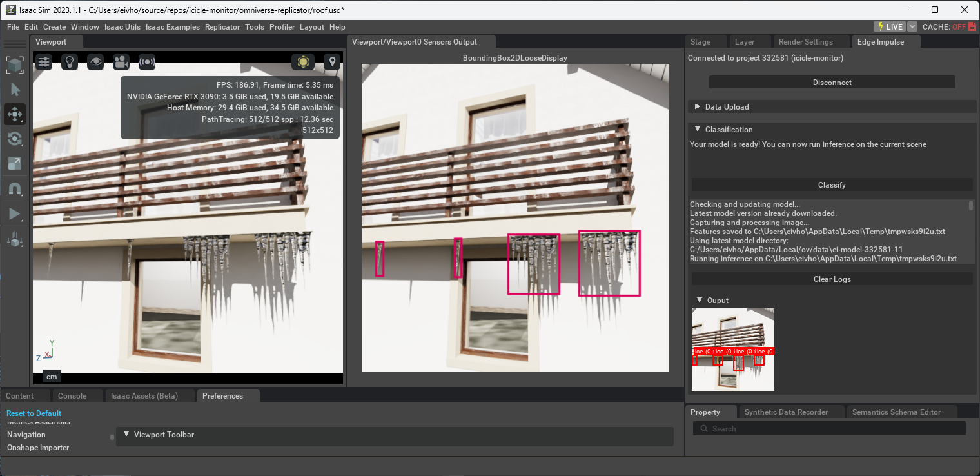Click the cm units label
980x476 pixels.
pos(52,377)
